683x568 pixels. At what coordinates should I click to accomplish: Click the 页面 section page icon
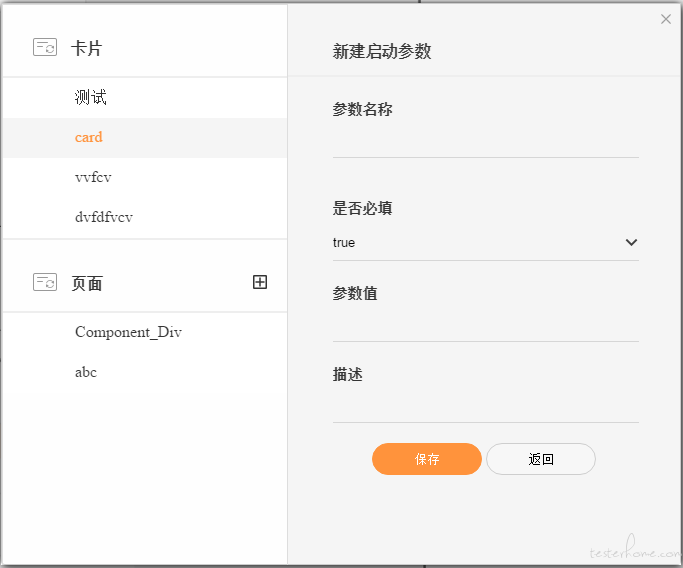(x=45, y=282)
